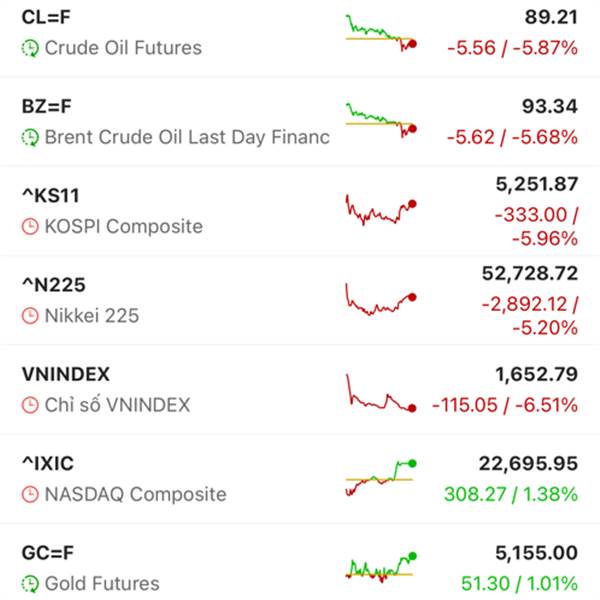The width and height of the screenshot is (600, 600).
Task: Click the clock icon beside Brent Crude Oil
Action: tap(30, 137)
